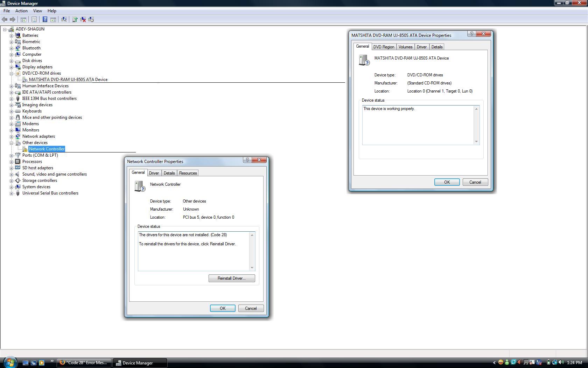This screenshot has height=368, width=588.
Task: Expand the quick launch overflow chevron
Action: tap(52, 361)
